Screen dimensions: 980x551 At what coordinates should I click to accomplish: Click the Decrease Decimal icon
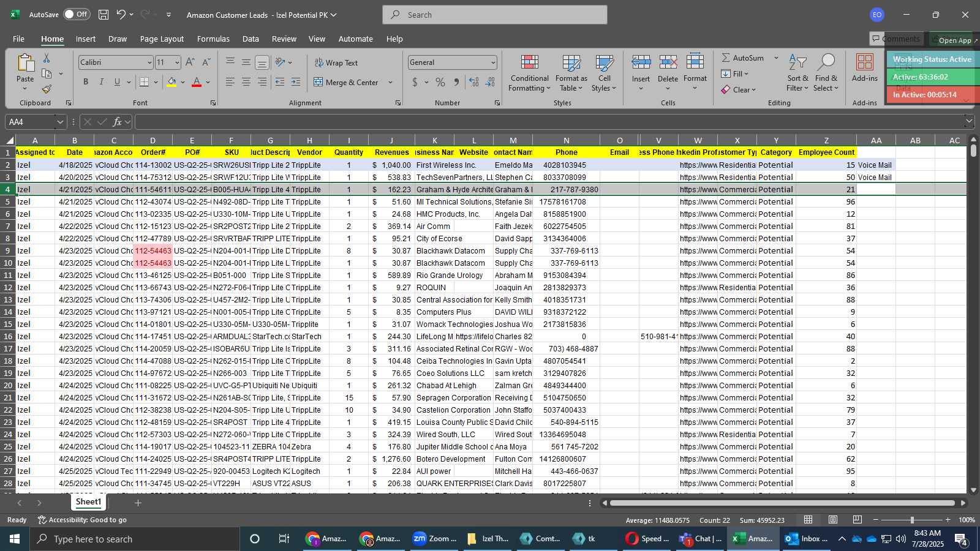490,82
